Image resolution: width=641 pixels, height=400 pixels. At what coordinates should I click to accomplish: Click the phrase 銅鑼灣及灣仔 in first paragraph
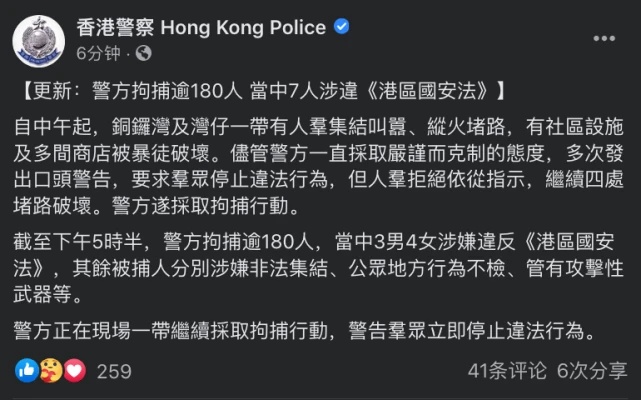171,127
